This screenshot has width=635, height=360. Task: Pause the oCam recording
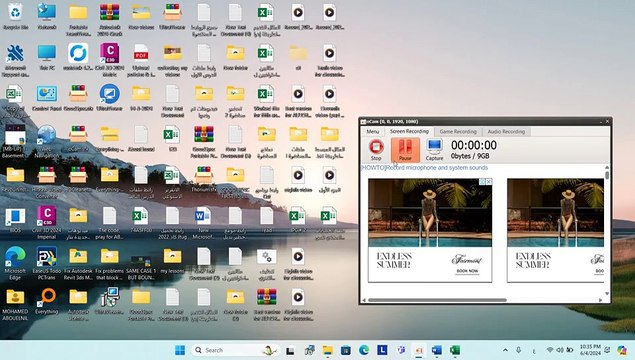coord(405,149)
